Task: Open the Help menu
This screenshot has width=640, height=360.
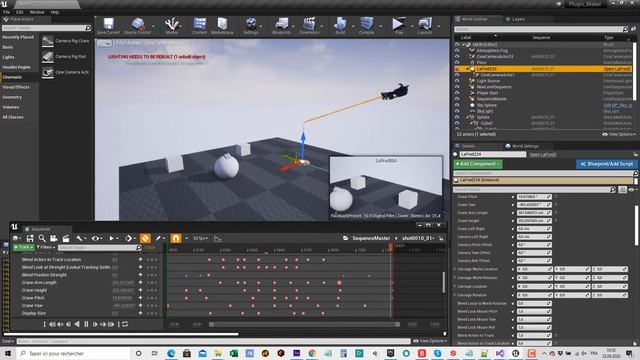Action: coord(55,12)
